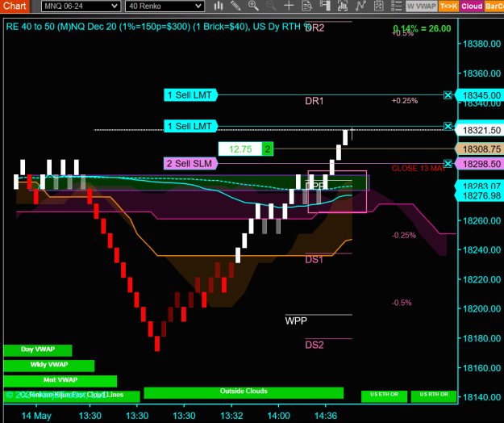This screenshot has width=504, height=423.
Task: Select the 2 Sell SLM order label
Action: click(190, 163)
